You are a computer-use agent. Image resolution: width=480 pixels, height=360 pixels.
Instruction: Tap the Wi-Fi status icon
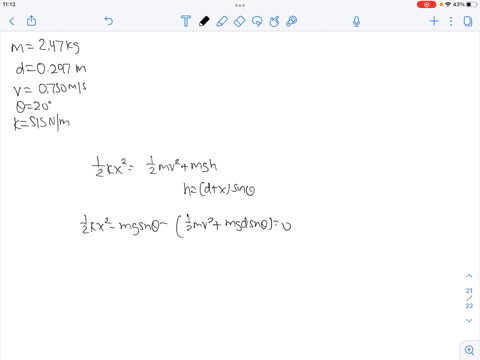(448, 5)
